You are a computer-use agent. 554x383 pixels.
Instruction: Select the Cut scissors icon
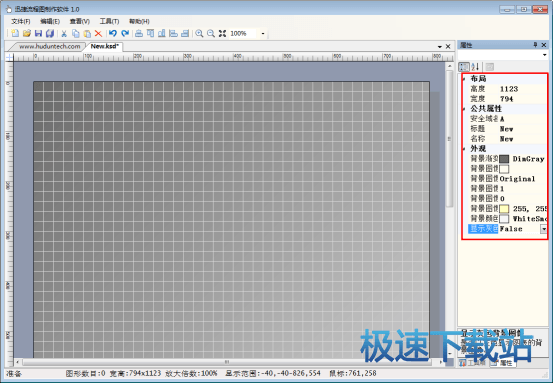point(64,34)
